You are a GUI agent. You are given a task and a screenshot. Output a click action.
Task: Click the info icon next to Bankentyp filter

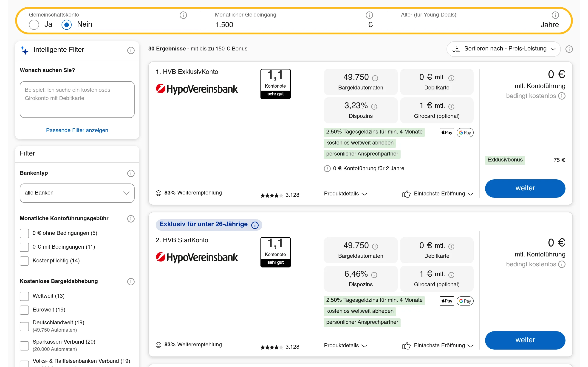tap(131, 173)
